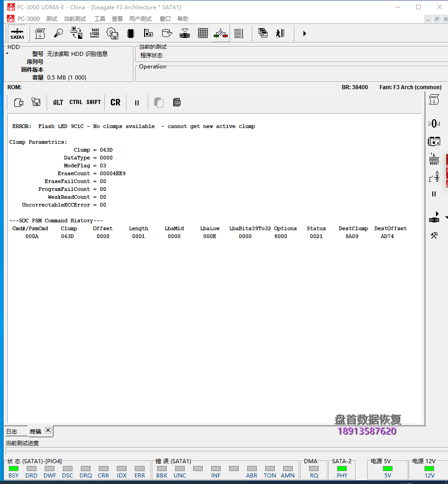Minimize the inner MDI child window
The image size is (448, 484).
click(428, 20)
